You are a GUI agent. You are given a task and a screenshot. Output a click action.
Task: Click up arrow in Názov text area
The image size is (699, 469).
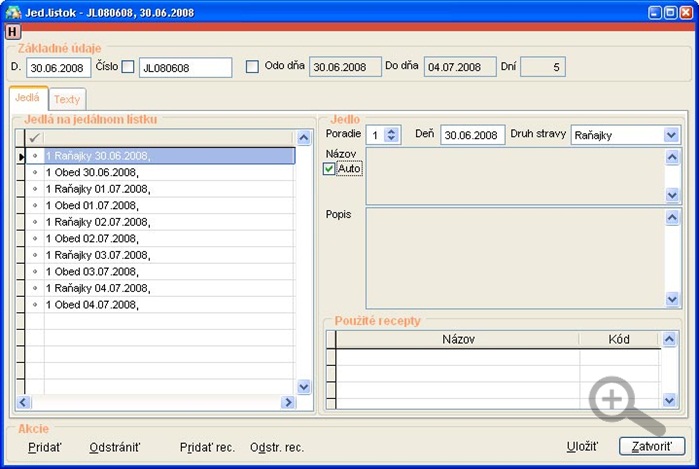(672, 156)
